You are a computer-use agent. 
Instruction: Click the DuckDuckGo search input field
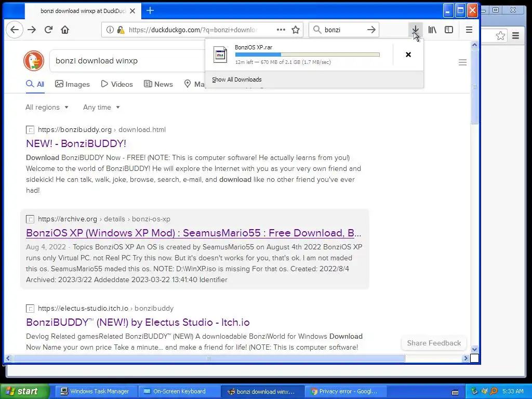point(127,61)
